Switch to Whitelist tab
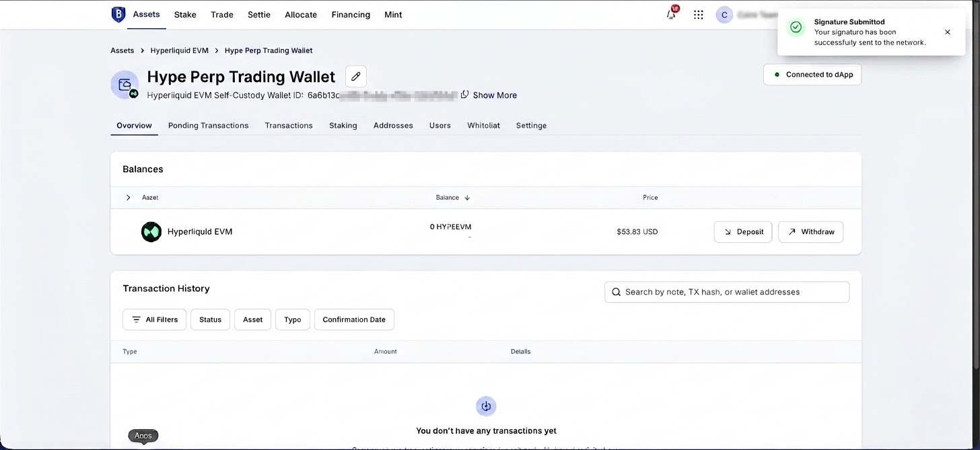The image size is (980, 450). [483, 125]
